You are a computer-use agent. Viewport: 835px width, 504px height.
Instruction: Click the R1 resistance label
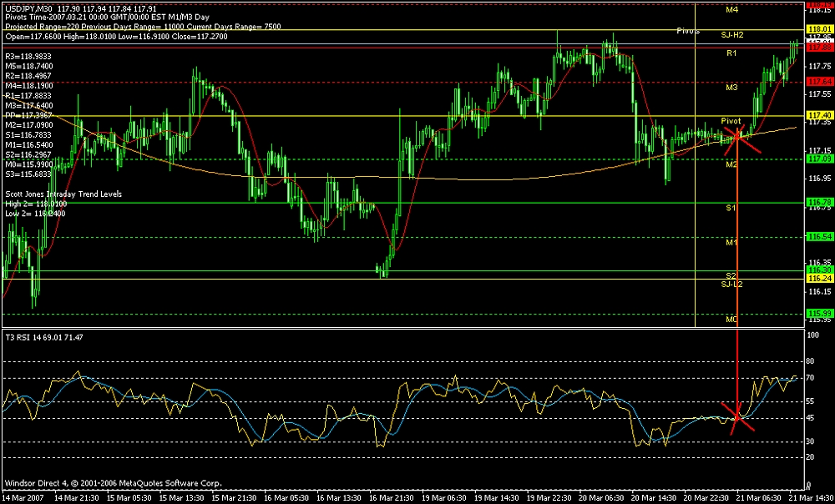pyautogui.click(x=731, y=53)
